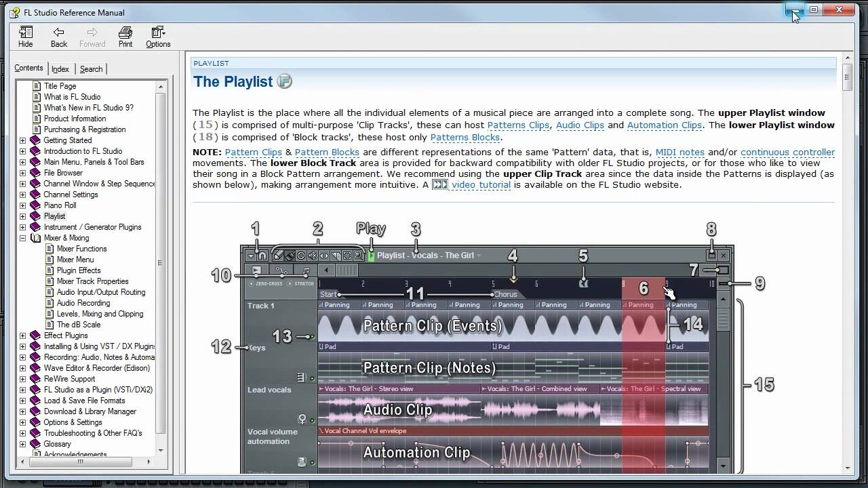Click the Effect Plugins book icon
Image resolution: width=868 pixels, height=488 pixels.
(x=35, y=335)
